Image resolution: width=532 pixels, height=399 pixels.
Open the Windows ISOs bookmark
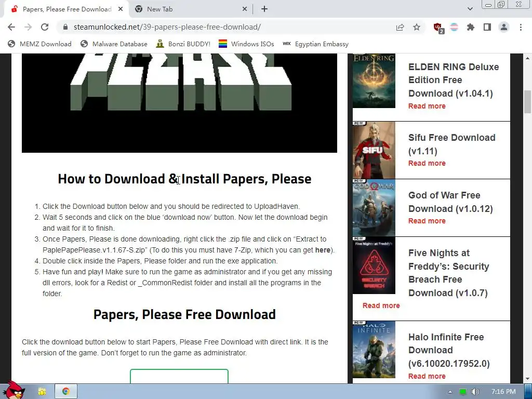[x=246, y=44]
